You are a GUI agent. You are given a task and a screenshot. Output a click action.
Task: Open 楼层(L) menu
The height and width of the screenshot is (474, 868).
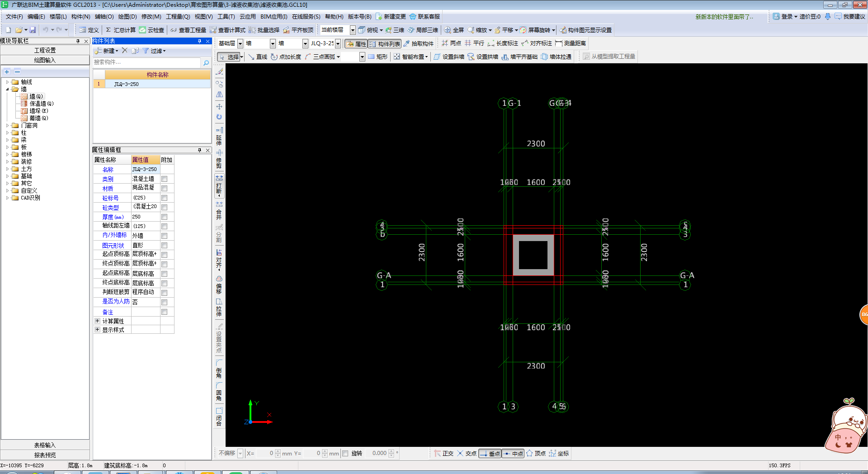[58, 16]
